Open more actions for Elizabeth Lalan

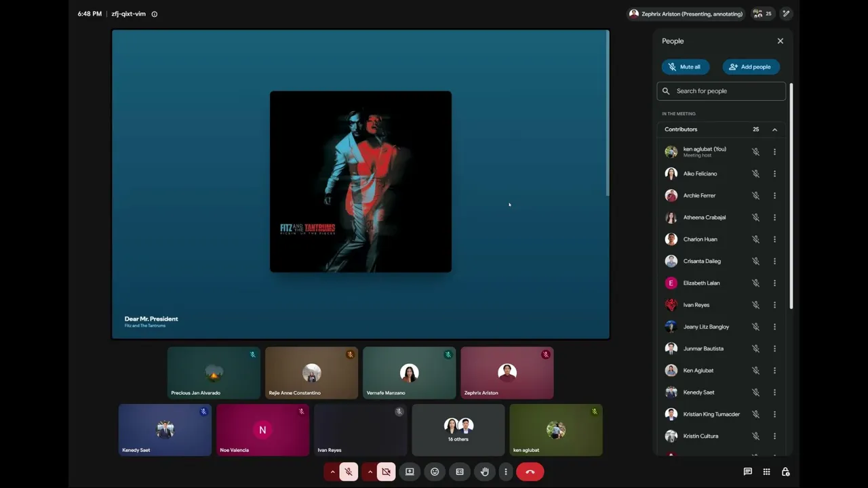pos(774,283)
